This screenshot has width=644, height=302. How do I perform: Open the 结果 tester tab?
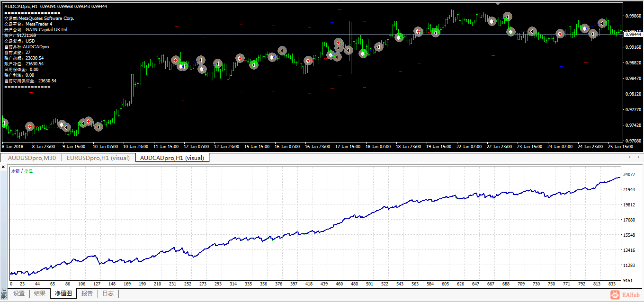tap(40, 293)
